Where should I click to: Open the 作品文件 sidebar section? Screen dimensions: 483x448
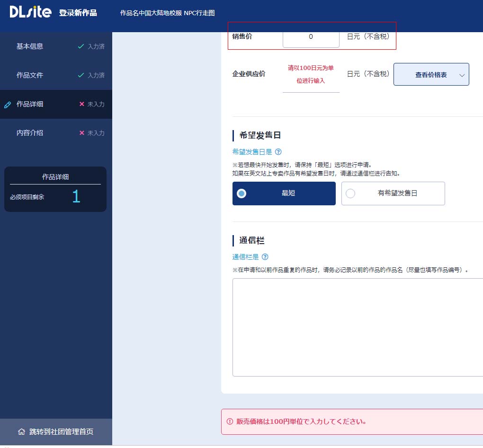56,75
